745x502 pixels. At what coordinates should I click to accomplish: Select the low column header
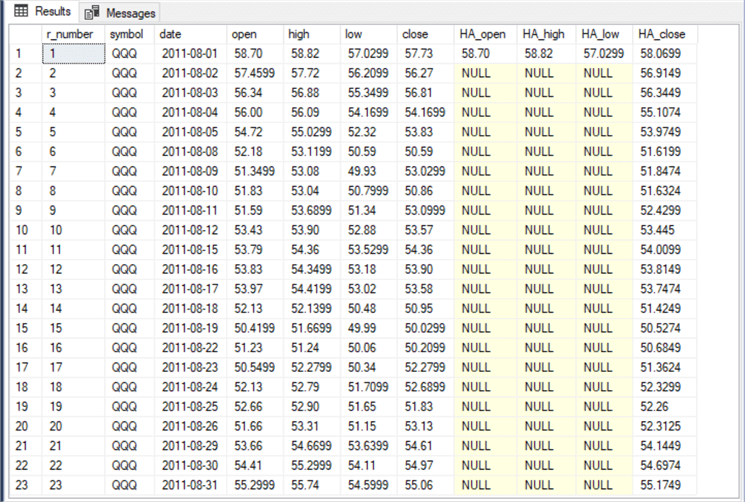pyautogui.click(x=369, y=34)
